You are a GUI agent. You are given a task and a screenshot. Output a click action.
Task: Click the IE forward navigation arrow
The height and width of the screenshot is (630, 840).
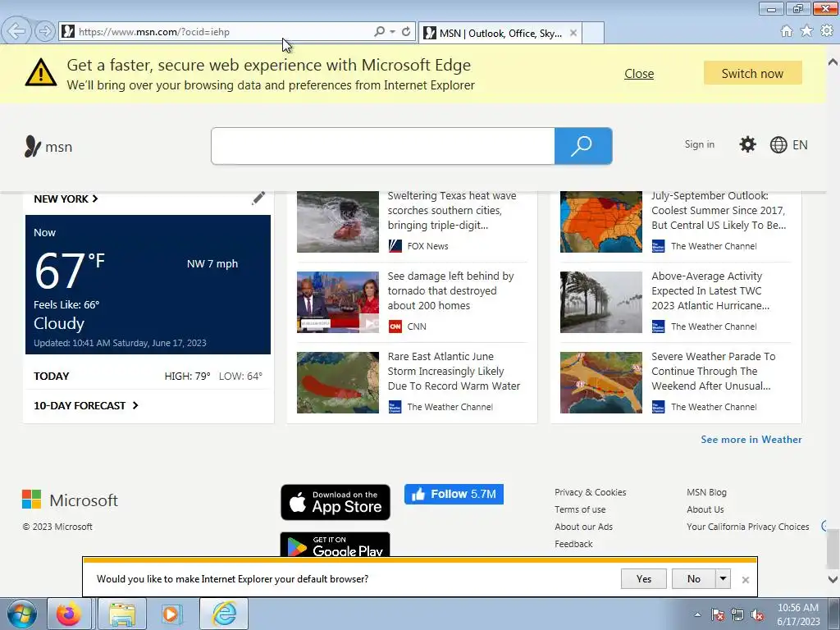pyautogui.click(x=45, y=31)
